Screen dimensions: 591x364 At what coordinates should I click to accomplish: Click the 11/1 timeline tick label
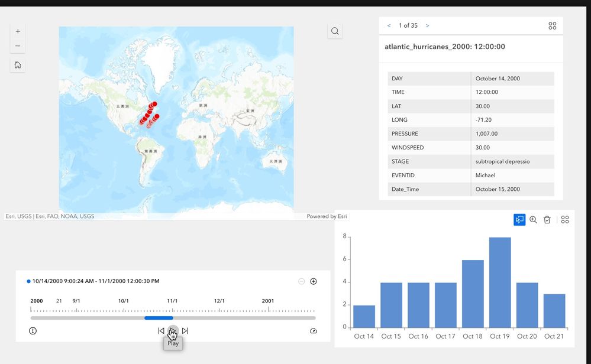[x=172, y=301]
